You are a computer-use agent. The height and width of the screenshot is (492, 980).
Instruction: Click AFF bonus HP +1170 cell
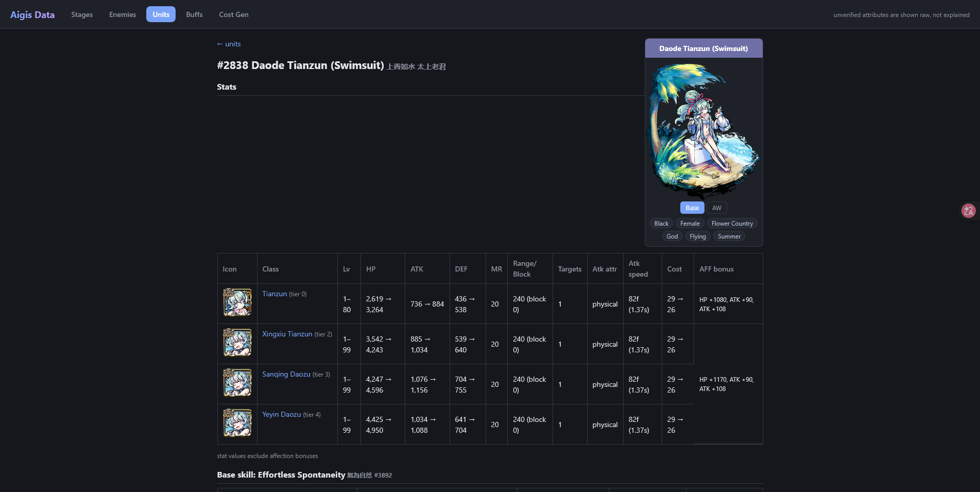728,384
